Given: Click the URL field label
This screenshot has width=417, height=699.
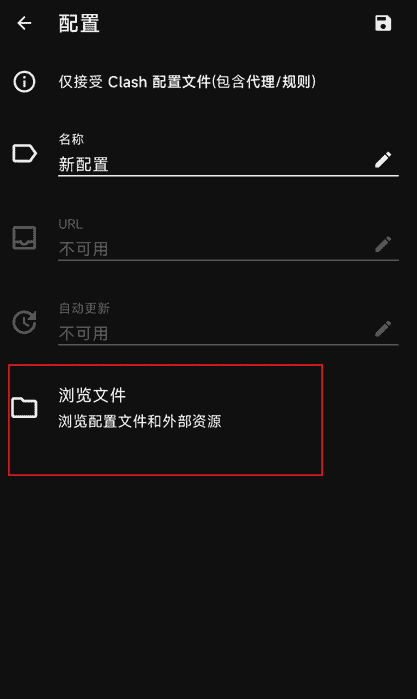Looking at the screenshot, I should click(70, 224).
